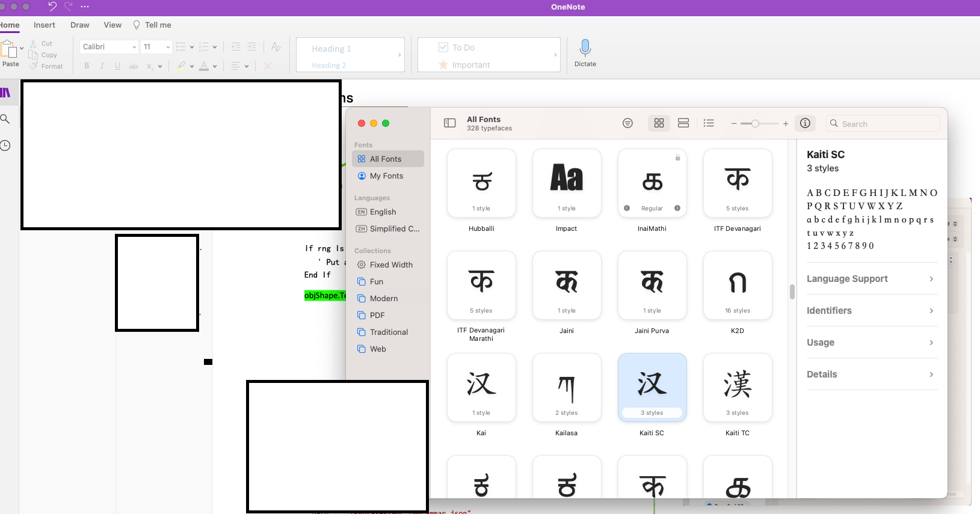
Task: Select the PDF collection
Action: (388, 315)
